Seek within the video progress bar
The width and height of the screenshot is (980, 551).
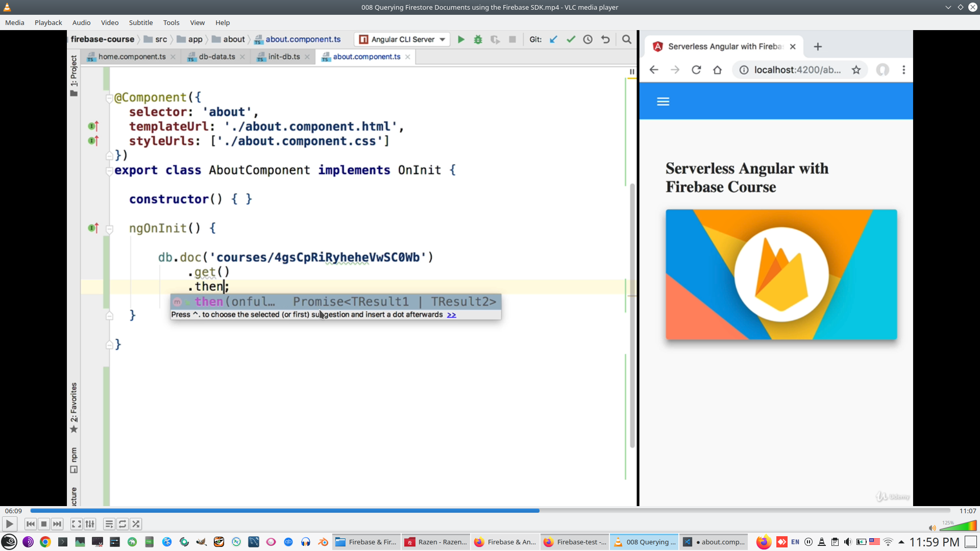tap(490, 511)
